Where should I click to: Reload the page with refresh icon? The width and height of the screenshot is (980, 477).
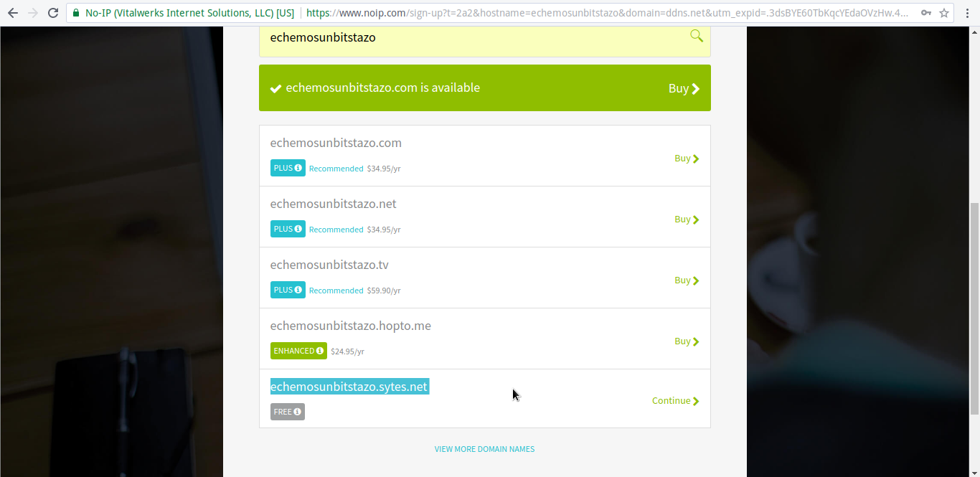tap(52, 13)
